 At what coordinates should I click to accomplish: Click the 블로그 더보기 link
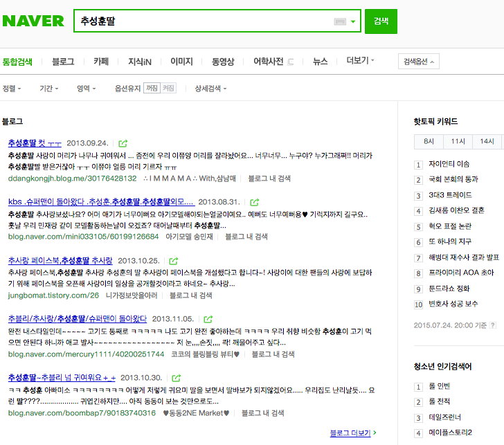(x=350, y=433)
